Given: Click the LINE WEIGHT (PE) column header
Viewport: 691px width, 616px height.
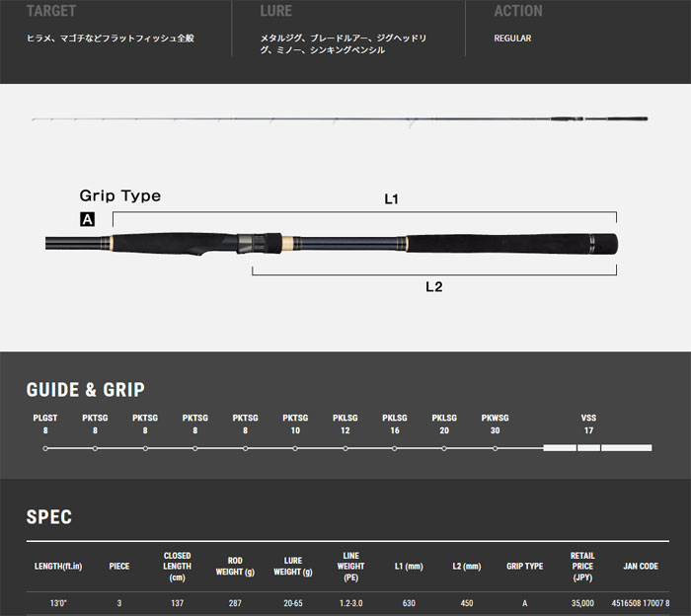Looking at the screenshot, I should click(350, 567).
